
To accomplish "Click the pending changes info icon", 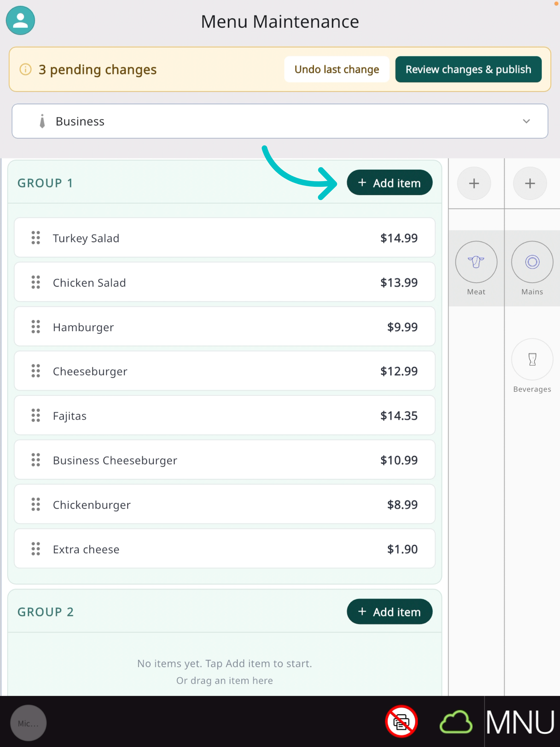I will (26, 69).
